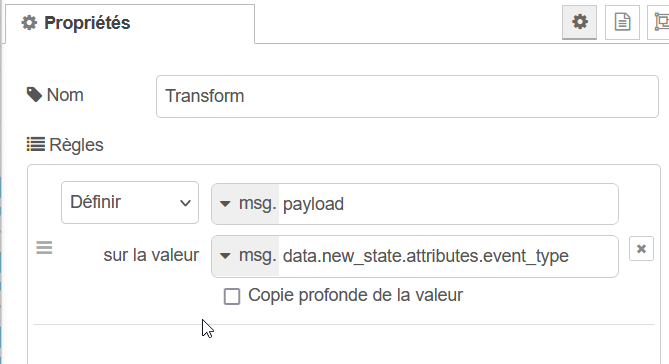Viewport: 669px width, 364px height.
Task: Click the data.new_state.attributes.event_type value field
Action: click(448, 256)
